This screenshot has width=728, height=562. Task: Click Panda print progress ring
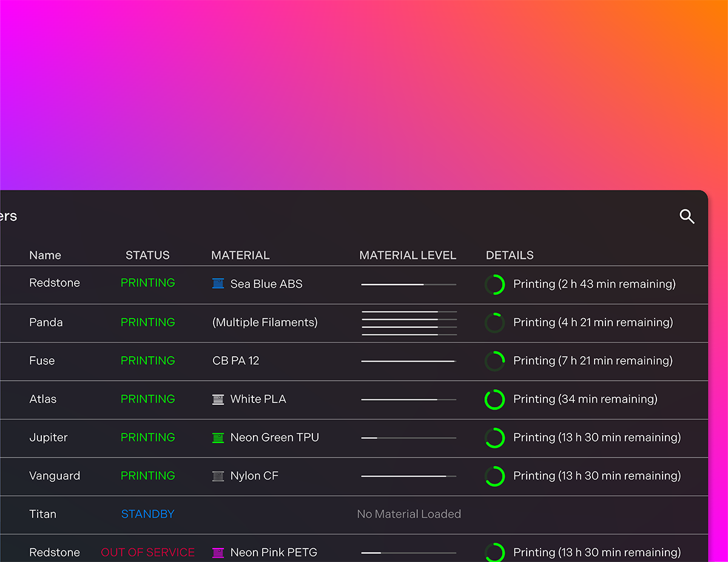[x=494, y=323]
